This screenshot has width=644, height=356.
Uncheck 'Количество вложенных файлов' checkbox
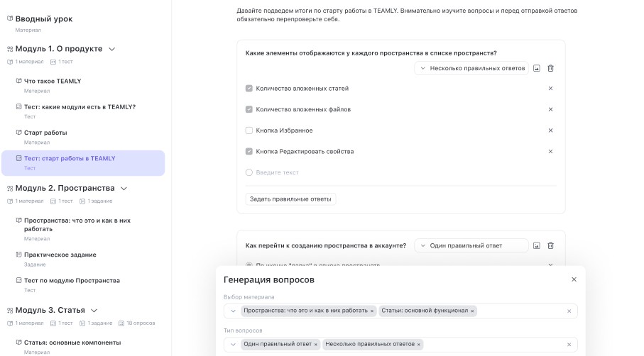tap(249, 110)
